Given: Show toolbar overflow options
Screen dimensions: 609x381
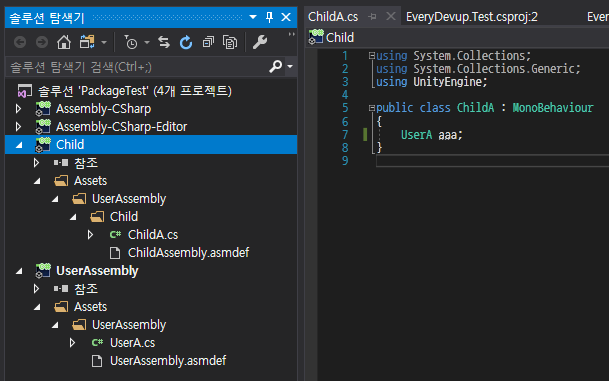Looking at the screenshot, I should click(291, 35).
